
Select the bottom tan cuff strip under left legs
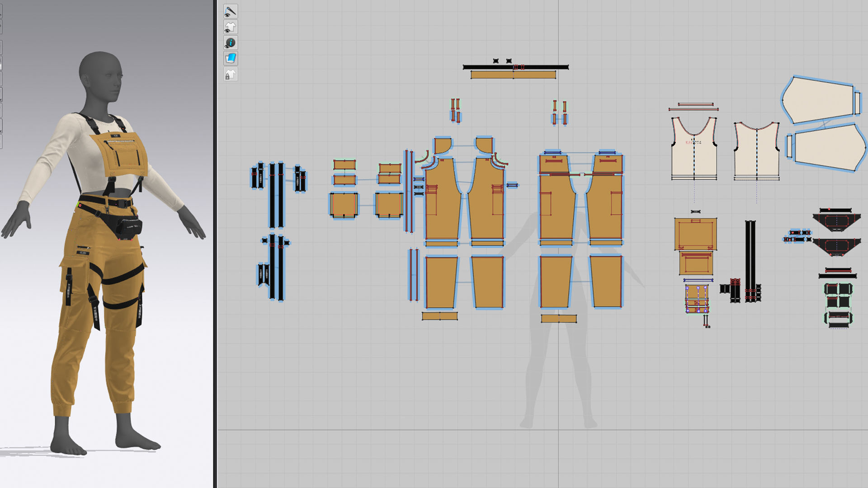coord(440,316)
